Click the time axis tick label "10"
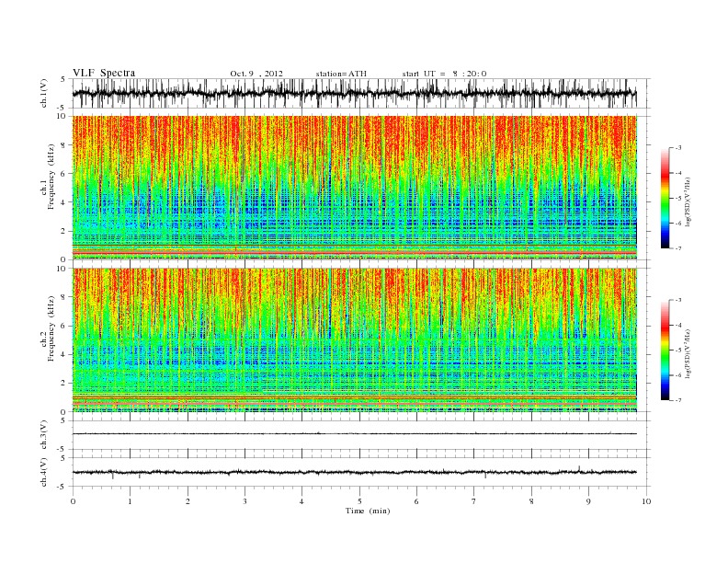Screen dimensions: 728x563 coord(646,501)
